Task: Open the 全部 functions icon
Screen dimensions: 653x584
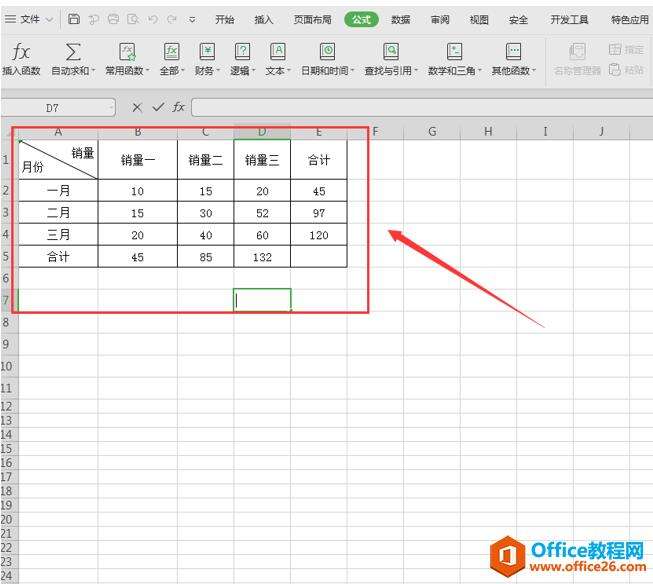Action: [x=171, y=52]
